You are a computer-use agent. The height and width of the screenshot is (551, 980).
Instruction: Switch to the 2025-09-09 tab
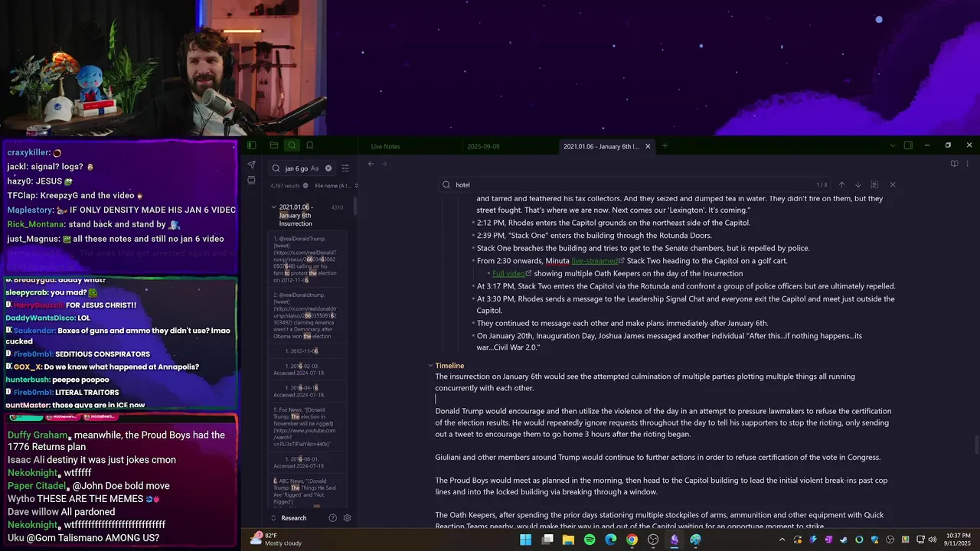483,146
